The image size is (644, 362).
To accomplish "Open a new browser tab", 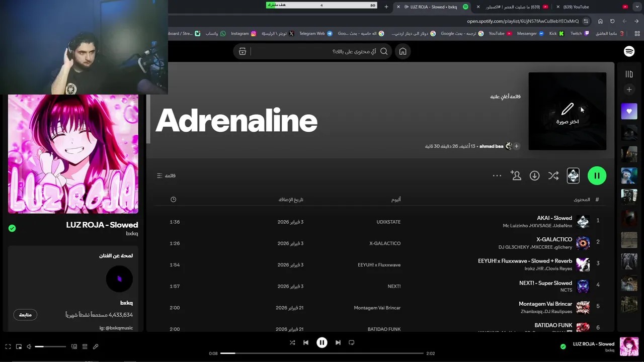I will [386, 7].
